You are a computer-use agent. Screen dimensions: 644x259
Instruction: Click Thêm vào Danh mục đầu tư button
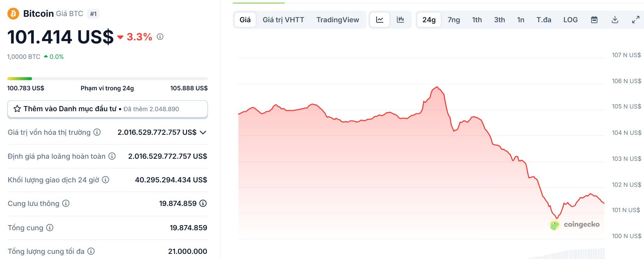(107, 109)
